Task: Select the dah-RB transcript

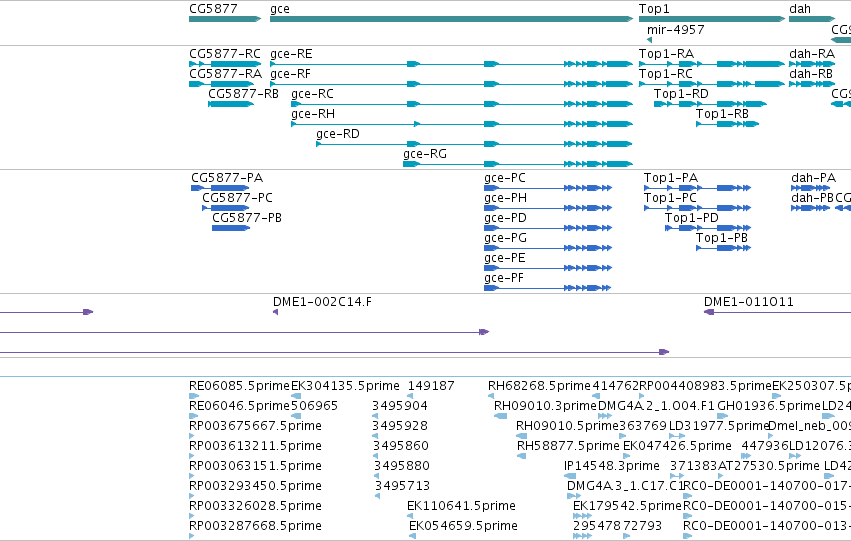Action: coord(811,84)
